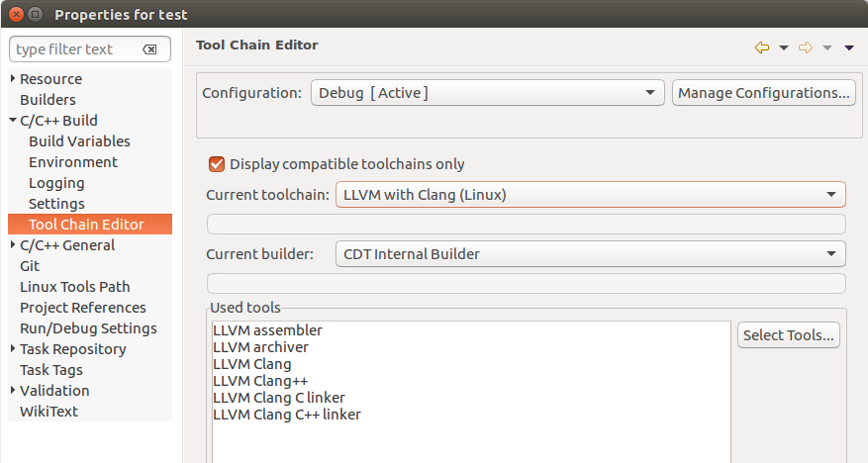Select Build Variables in the sidebar
Screen dimensions: 868x463
pyautogui.click(x=79, y=141)
